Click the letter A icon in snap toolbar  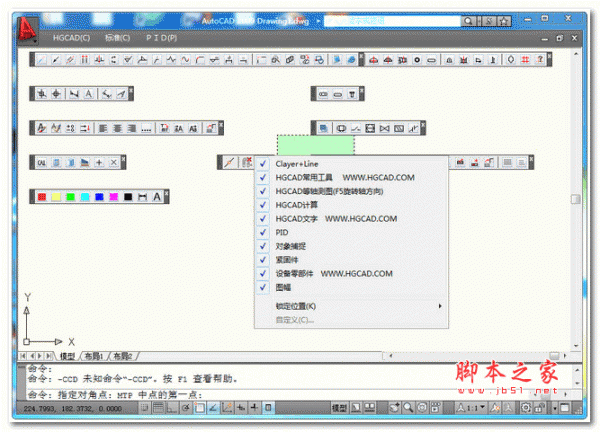tap(89, 94)
